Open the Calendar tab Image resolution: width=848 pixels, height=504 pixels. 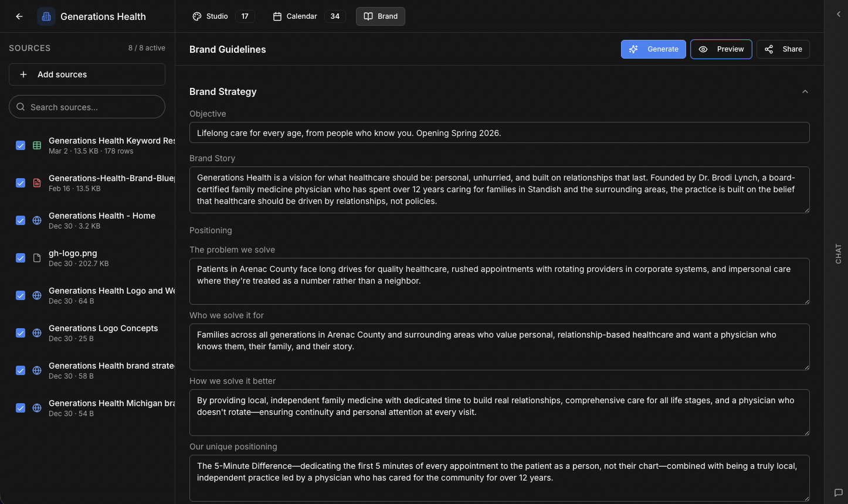coord(308,16)
